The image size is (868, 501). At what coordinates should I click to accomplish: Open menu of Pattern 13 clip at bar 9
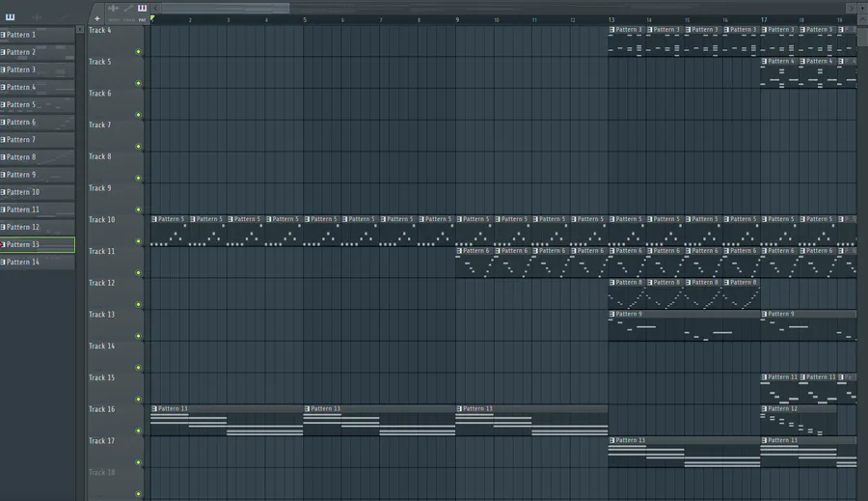[459, 409]
